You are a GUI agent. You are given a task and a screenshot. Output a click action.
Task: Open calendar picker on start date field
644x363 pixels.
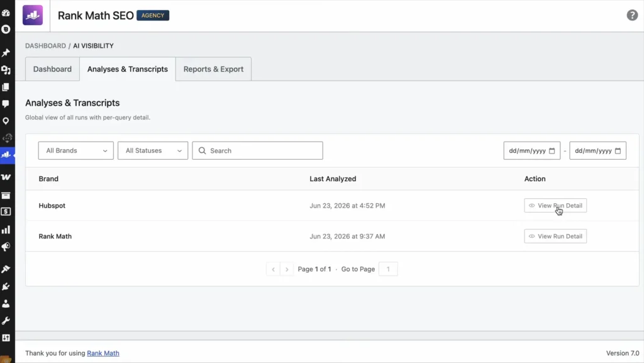(552, 151)
